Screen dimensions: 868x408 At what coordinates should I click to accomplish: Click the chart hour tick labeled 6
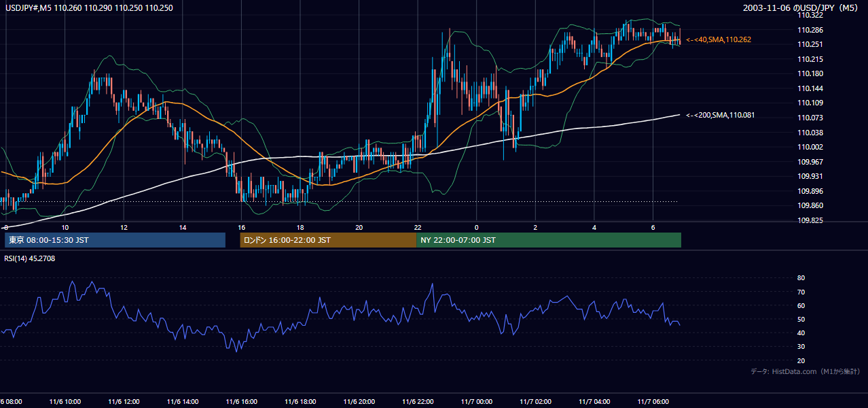653,227
